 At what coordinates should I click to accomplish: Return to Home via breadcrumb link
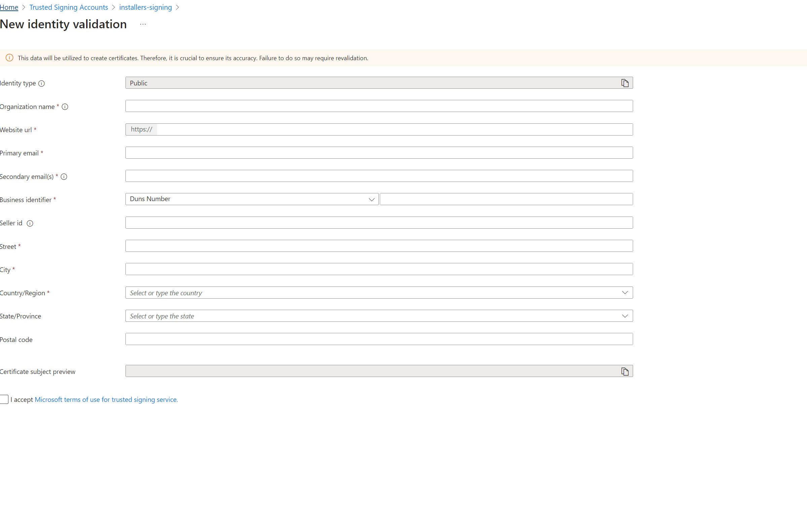click(9, 7)
